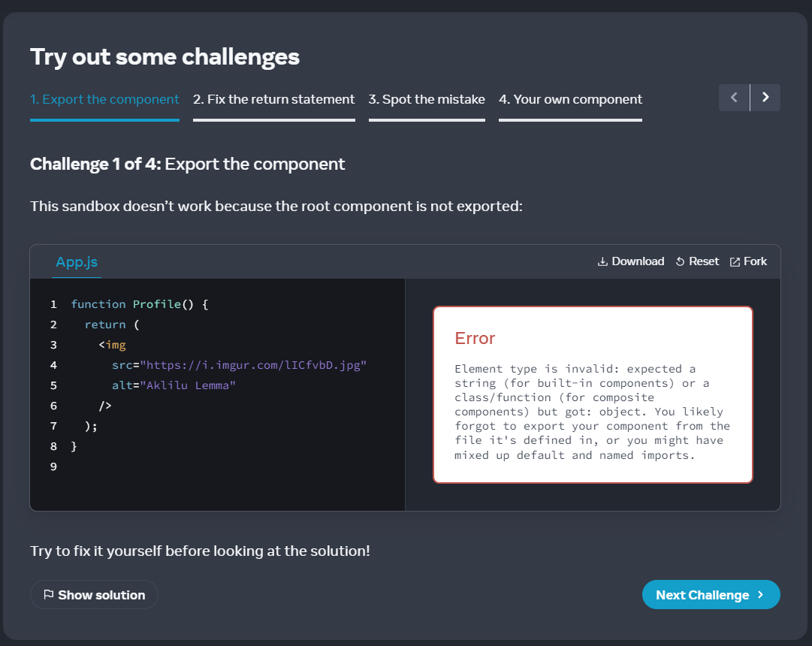The width and height of the screenshot is (812, 646).
Task: Click line number 1 in the gutter
Action: pos(53,304)
